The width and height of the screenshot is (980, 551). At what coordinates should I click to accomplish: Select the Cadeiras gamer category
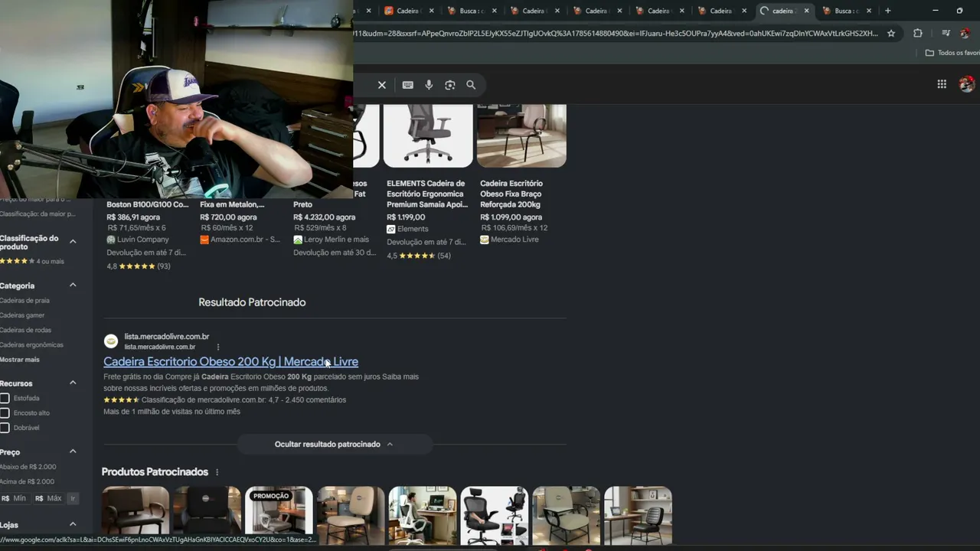[22, 315]
